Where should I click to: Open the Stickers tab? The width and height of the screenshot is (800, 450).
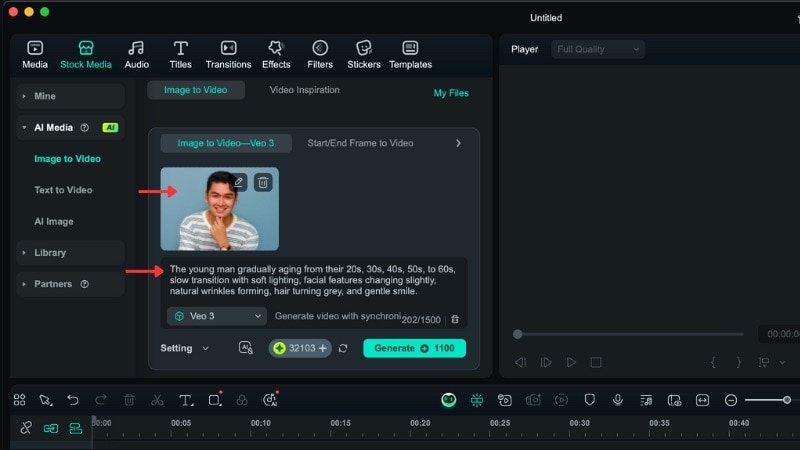pyautogui.click(x=364, y=55)
